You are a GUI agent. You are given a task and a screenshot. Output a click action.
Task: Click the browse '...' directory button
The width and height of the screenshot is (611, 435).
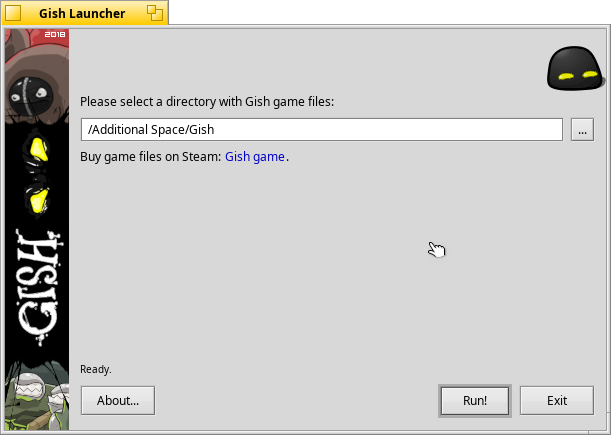pos(583,129)
